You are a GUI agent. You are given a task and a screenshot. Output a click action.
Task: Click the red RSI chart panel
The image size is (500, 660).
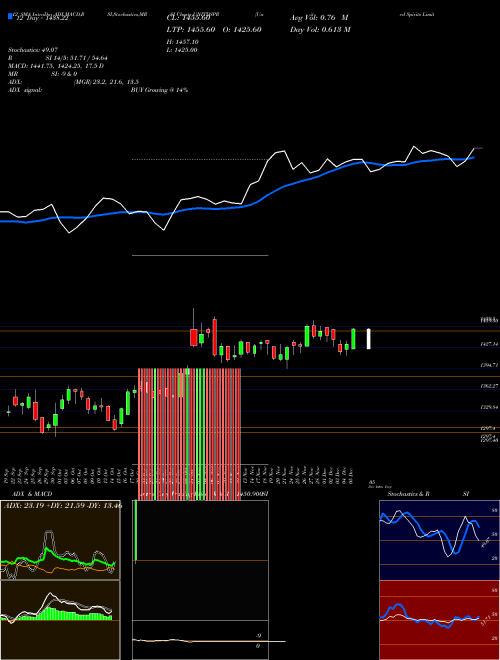[x=439, y=620]
